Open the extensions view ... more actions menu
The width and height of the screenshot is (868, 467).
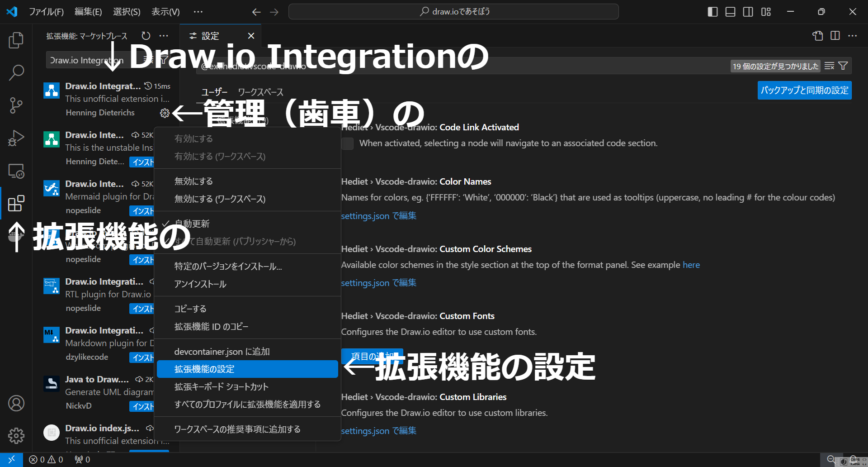(x=164, y=36)
